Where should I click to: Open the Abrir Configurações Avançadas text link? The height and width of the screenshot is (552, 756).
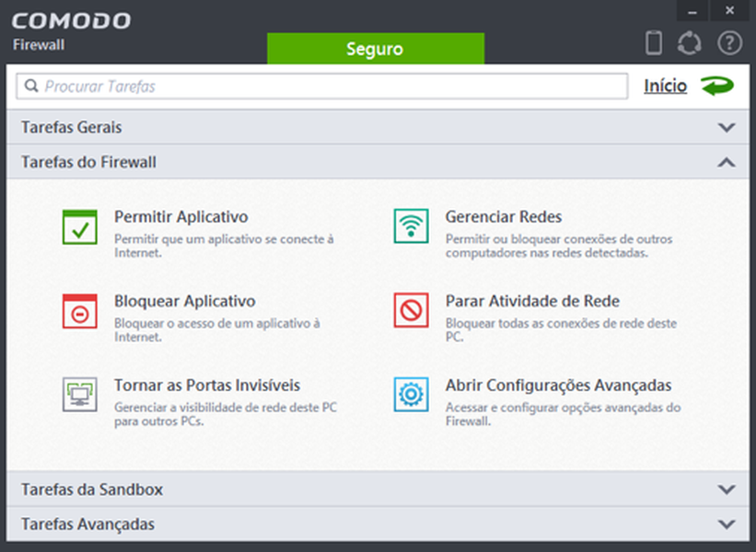click(558, 385)
